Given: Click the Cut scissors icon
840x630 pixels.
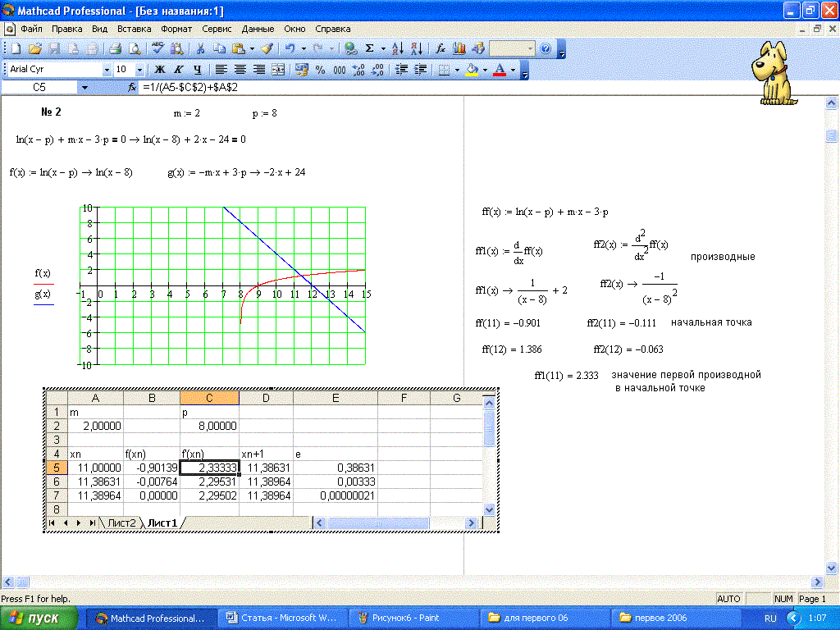Looking at the screenshot, I should click(199, 49).
